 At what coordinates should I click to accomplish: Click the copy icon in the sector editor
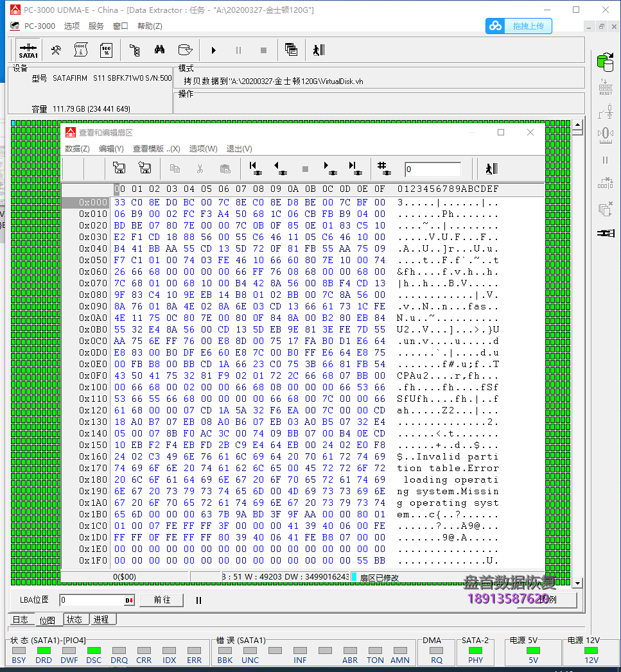pyautogui.click(x=175, y=168)
